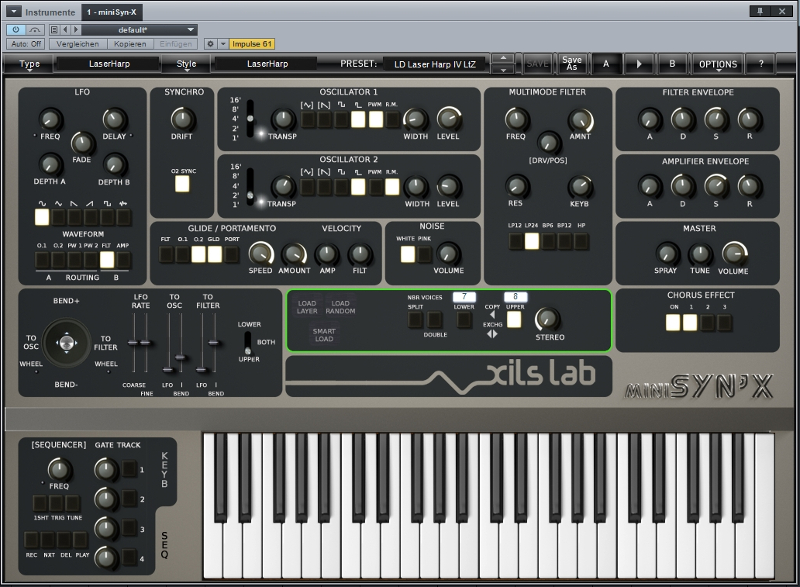Open the dropdown arrow next to the gear
The width and height of the screenshot is (800, 587).
point(223,44)
